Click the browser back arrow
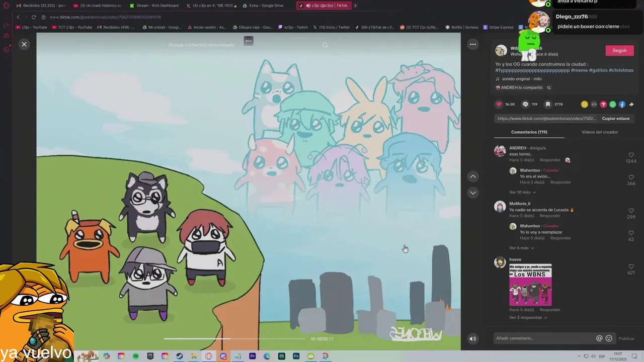 pos(18,17)
